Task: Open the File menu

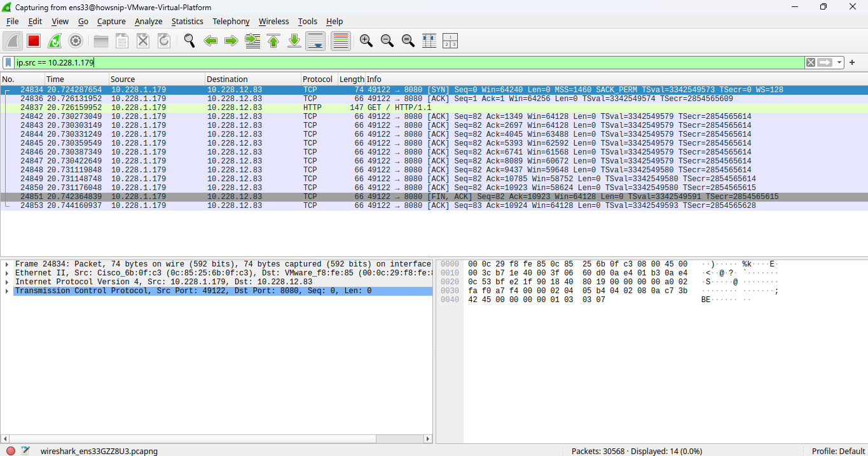Action: pyautogui.click(x=12, y=22)
